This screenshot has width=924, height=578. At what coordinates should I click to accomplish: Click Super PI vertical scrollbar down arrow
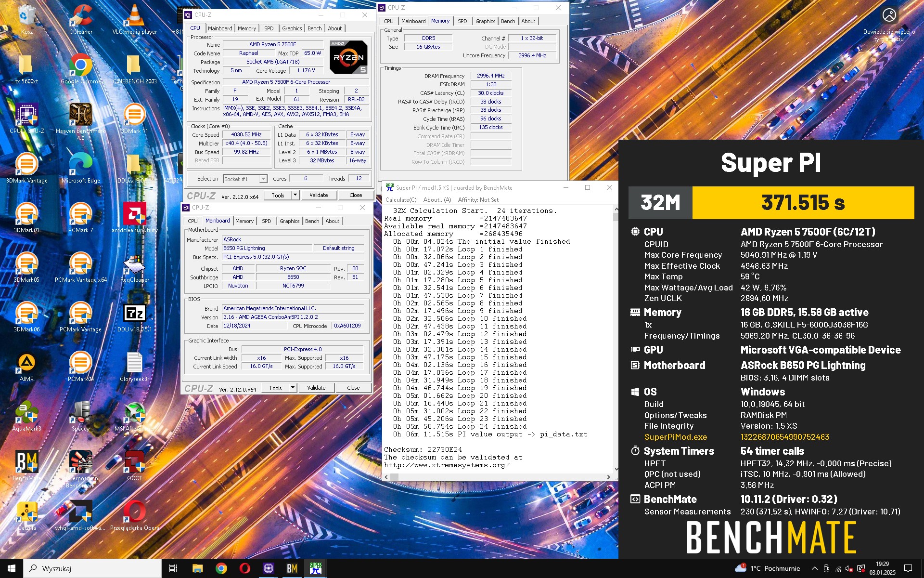pos(616,469)
